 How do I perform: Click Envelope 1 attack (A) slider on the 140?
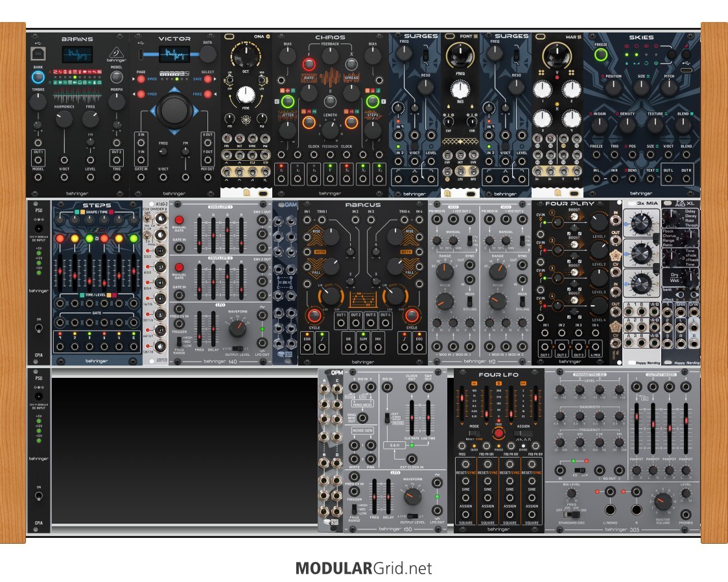click(200, 235)
